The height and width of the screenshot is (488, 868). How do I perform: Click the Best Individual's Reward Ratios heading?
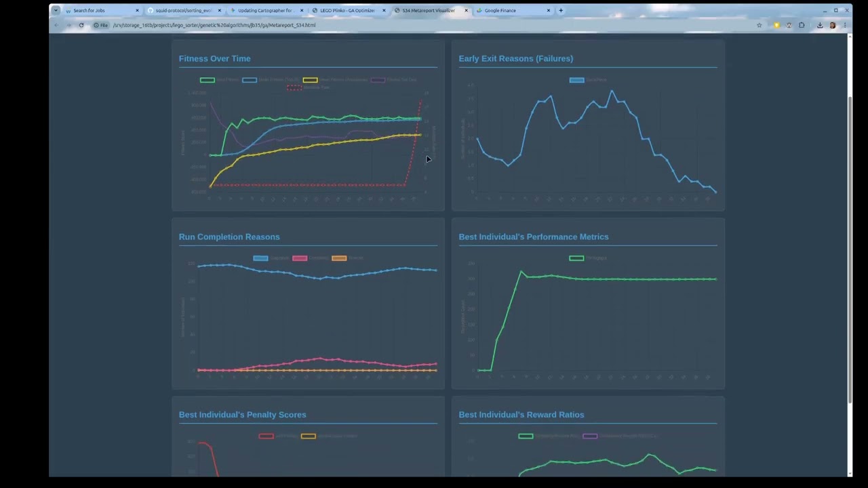(521, 415)
